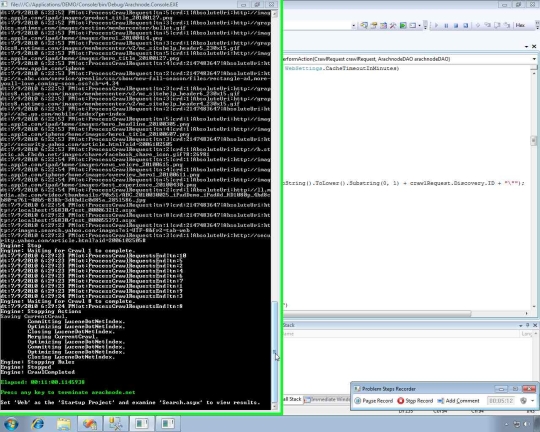Viewport: 540px width, 432px height.
Task: Show hidden system tray icons
Action: (506, 424)
